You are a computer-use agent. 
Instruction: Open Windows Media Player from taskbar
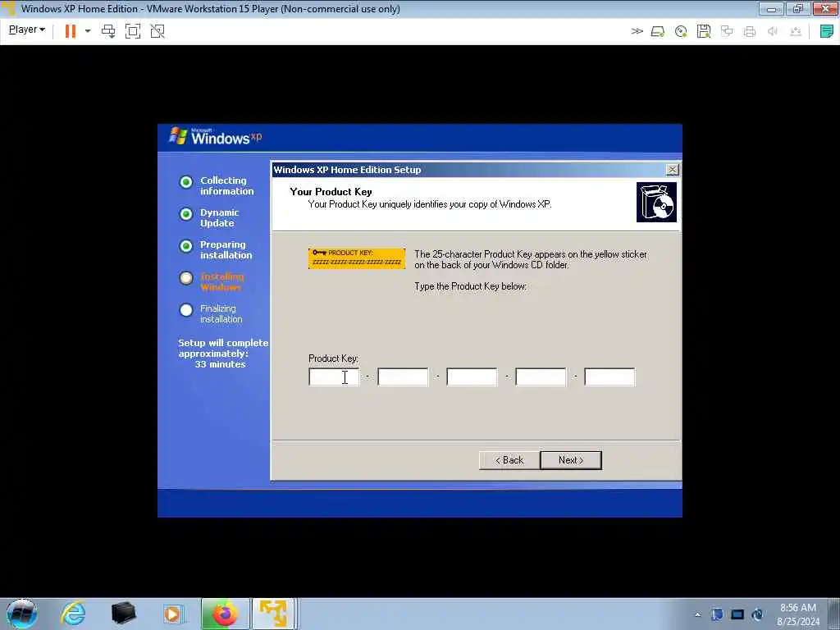(173, 614)
